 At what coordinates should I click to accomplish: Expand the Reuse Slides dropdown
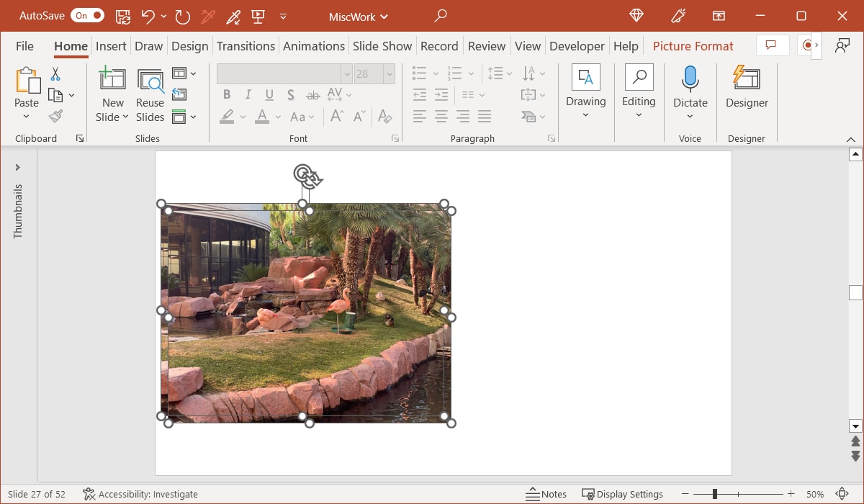pyautogui.click(x=150, y=92)
